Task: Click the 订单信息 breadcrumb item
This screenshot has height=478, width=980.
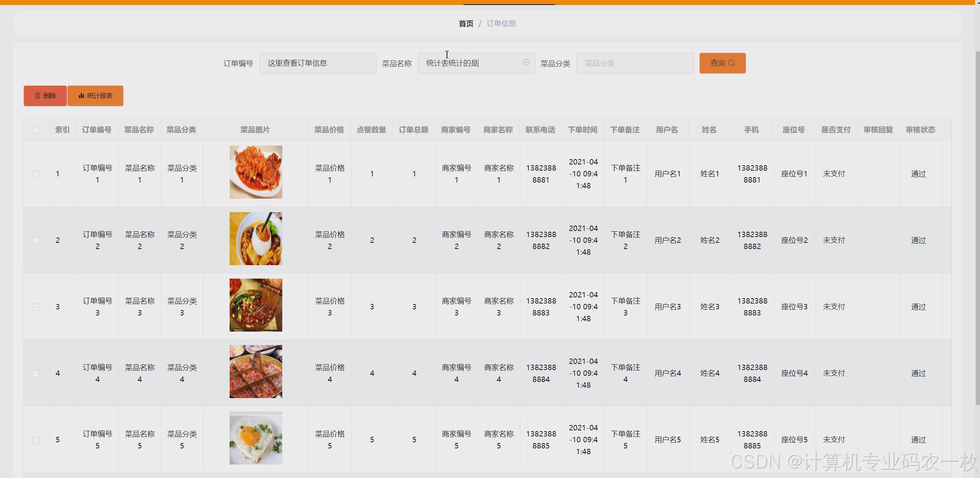Action: tap(501, 23)
